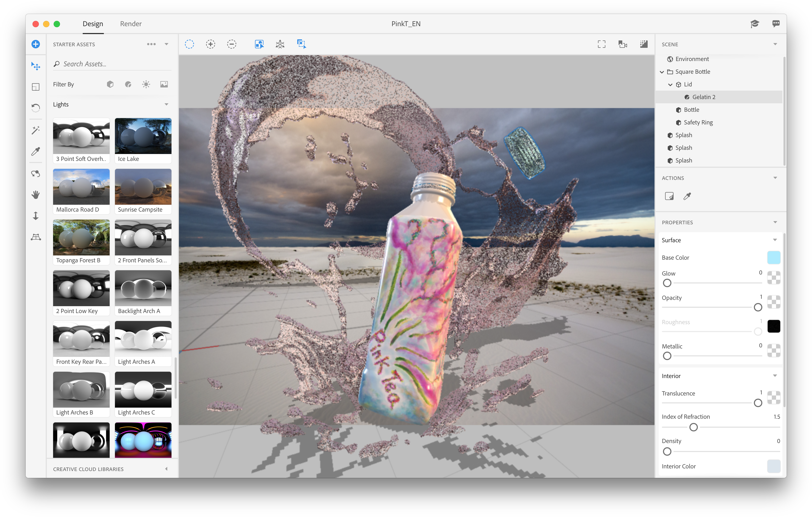Collapse the Lid tree item chevron
The width and height of the screenshot is (812, 517).
point(670,85)
